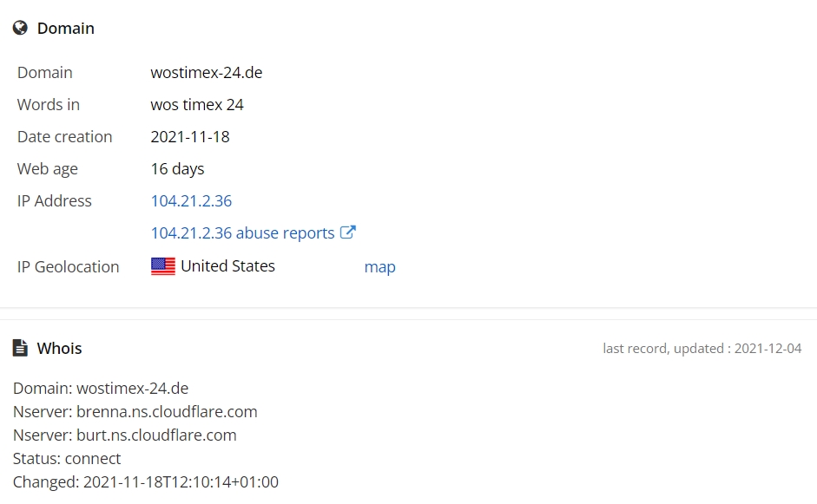The height and width of the screenshot is (504, 817).
Task: Click the external link icon after abuse reports
Action: point(347,232)
